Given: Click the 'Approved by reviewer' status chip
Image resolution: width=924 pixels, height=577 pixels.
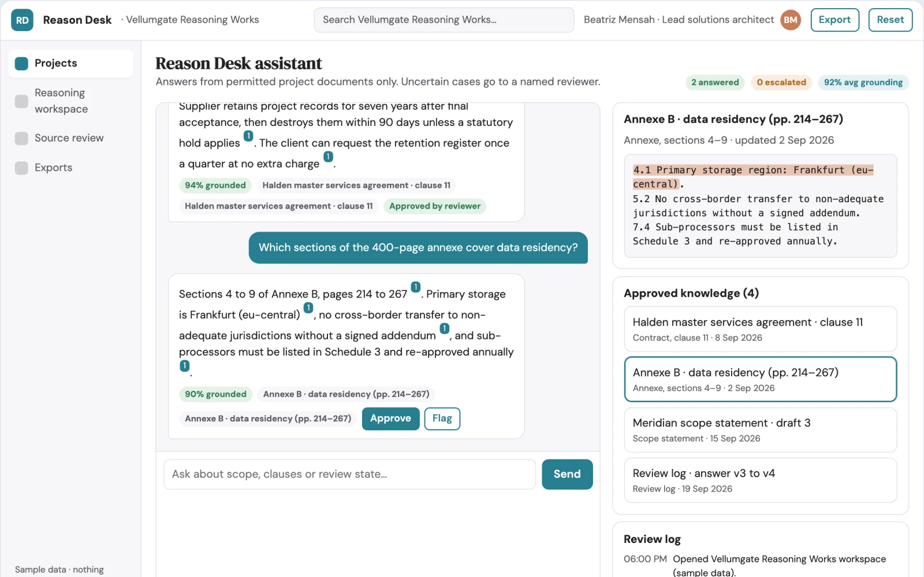Looking at the screenshot, I should point(435,206).
